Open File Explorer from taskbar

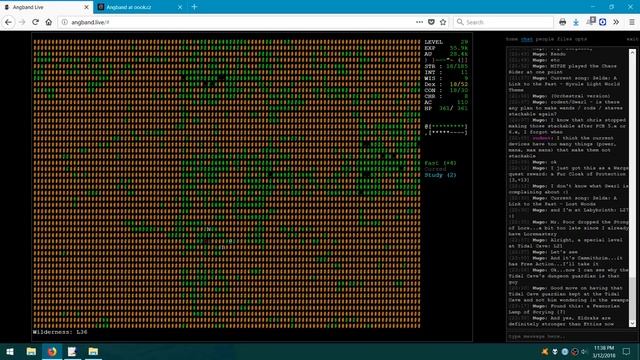31,351
